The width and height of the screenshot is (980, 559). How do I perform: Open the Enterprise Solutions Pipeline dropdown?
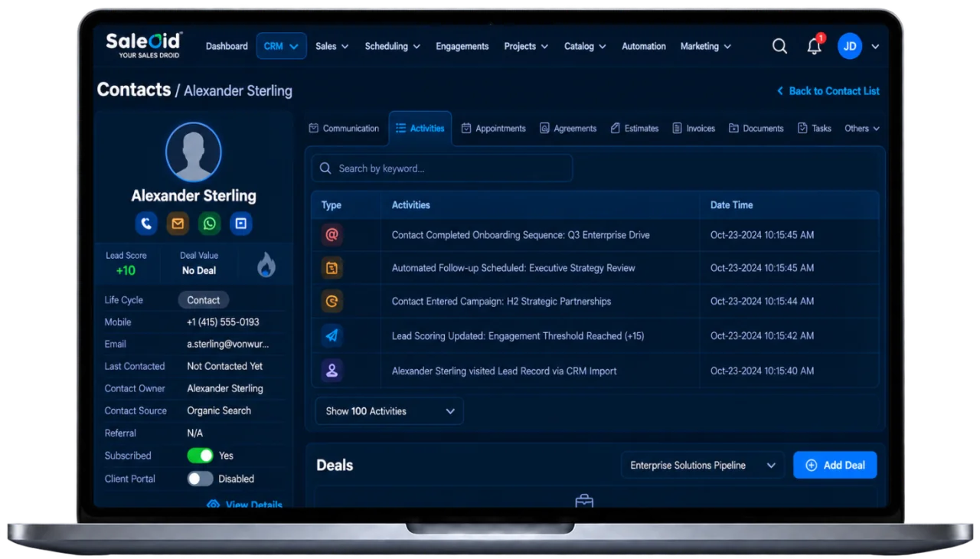tap(702, 465)
